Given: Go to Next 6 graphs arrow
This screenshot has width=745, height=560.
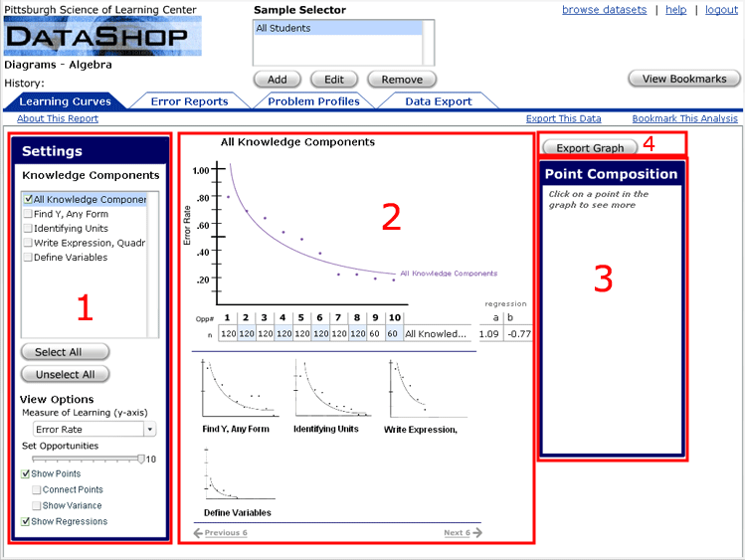Looking at the screenshot, I should pos(463,533).
